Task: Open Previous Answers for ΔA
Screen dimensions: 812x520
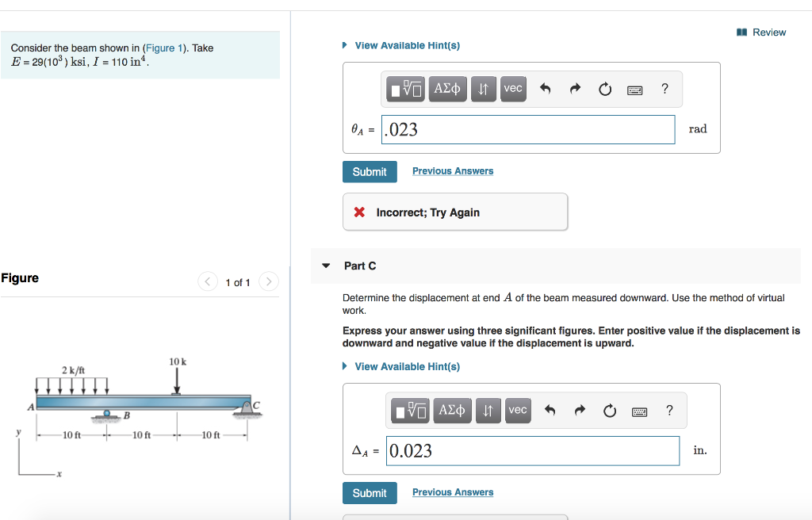Action: tap(453, 492)
